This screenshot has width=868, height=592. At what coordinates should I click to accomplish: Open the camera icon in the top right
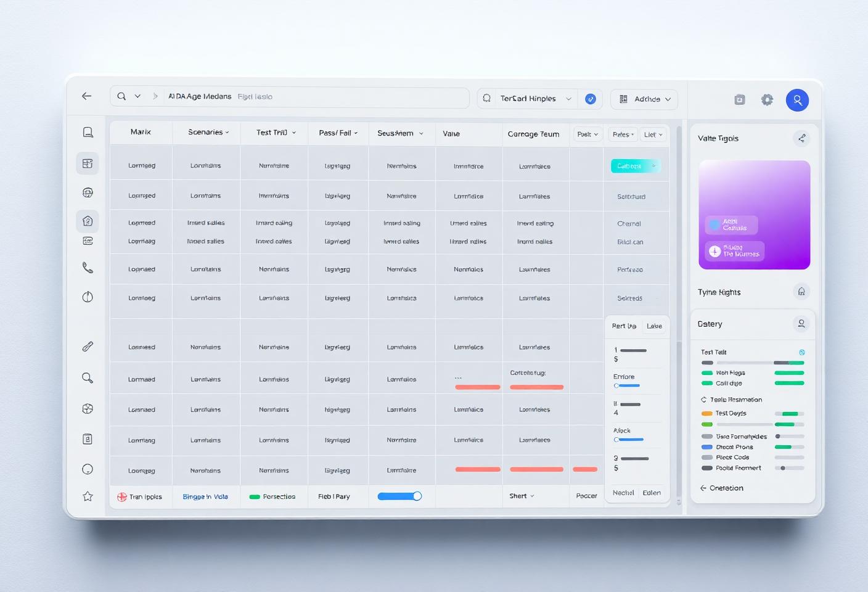pos(740,99)
